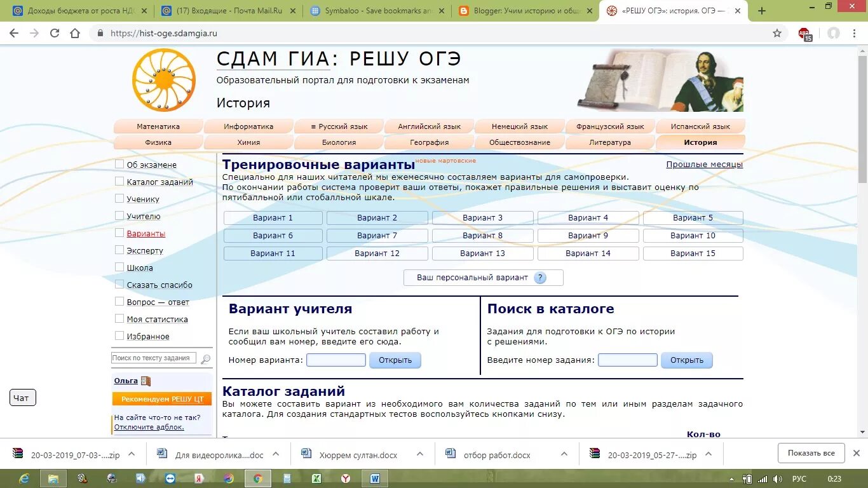Open Вариант 1
Screen dimensions: 868x488
(273, 218)
